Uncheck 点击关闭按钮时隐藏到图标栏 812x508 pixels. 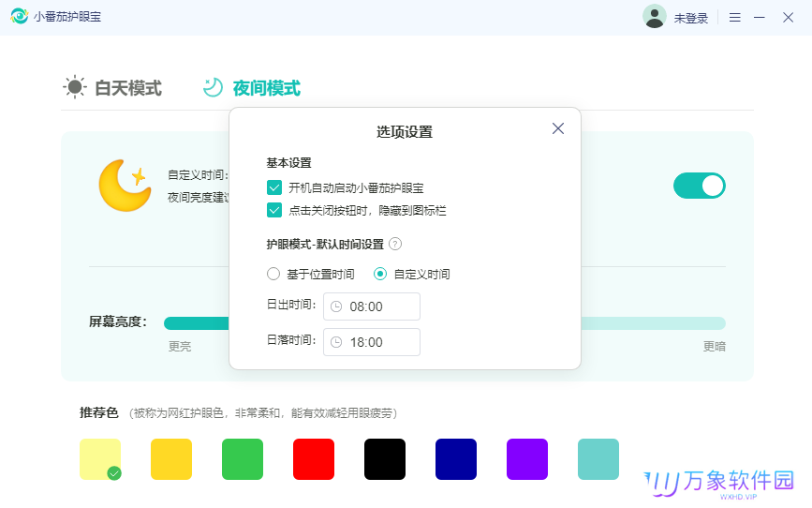(x=274, y=210)
